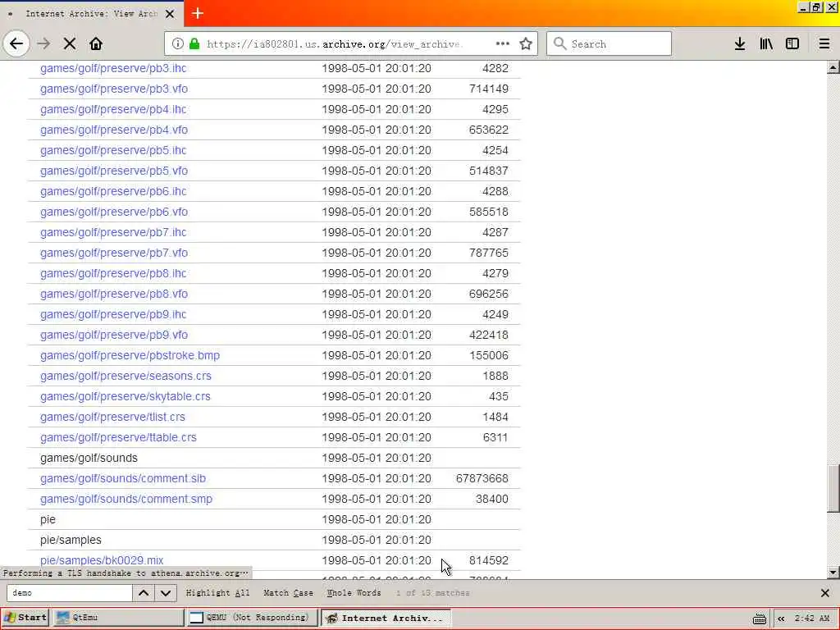840x630 pixels.
Task: Click the scrollbar up arrow
Action: click(x=833, y=67)
